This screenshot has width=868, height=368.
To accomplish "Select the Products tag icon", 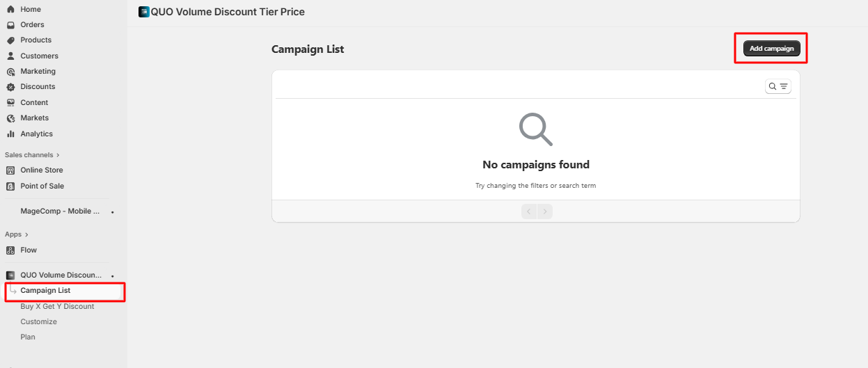I will coord(10,40).
